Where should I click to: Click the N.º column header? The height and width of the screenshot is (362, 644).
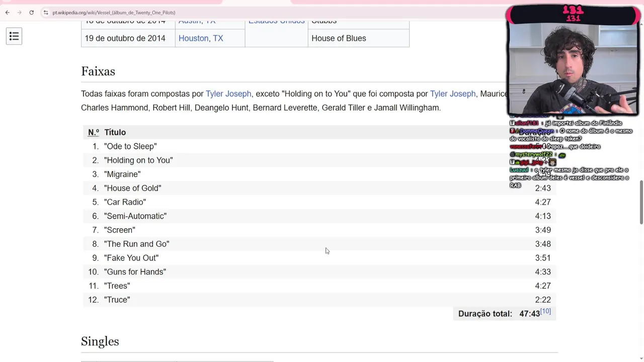(x=94, y=132)
